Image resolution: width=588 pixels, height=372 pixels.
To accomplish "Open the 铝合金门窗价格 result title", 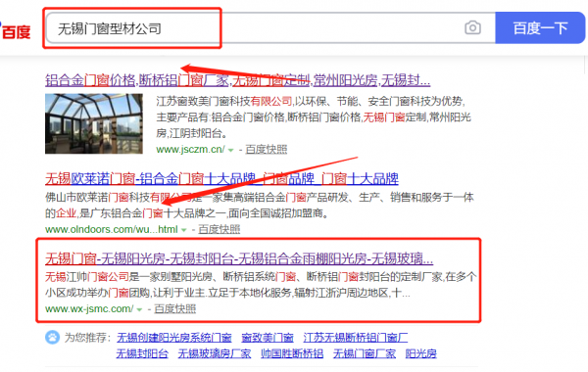I will (237, 80).
